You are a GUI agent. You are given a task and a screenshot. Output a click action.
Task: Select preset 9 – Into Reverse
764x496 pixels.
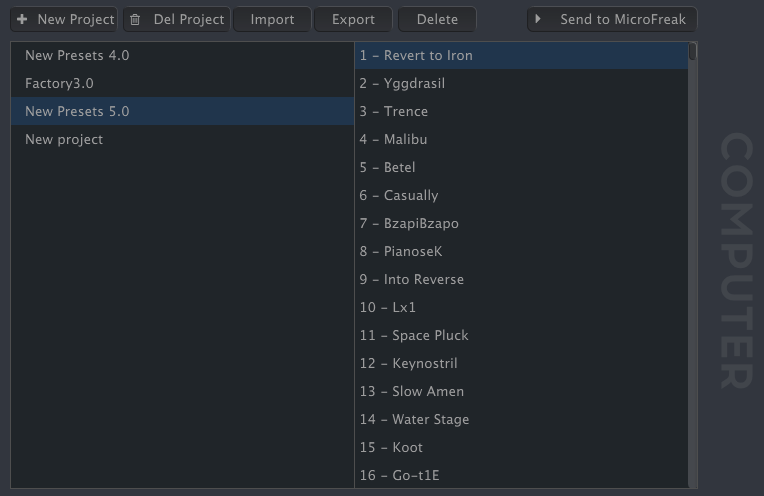point(521,279)
